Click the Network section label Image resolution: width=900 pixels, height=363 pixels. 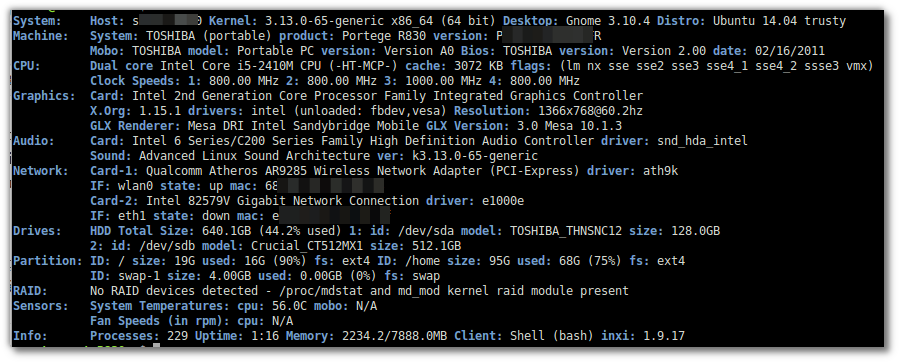pyautogui.click(x=40, y=171)
